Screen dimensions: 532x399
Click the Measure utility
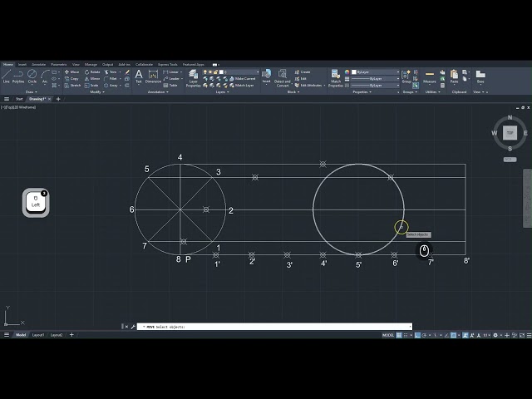[430, 76]
